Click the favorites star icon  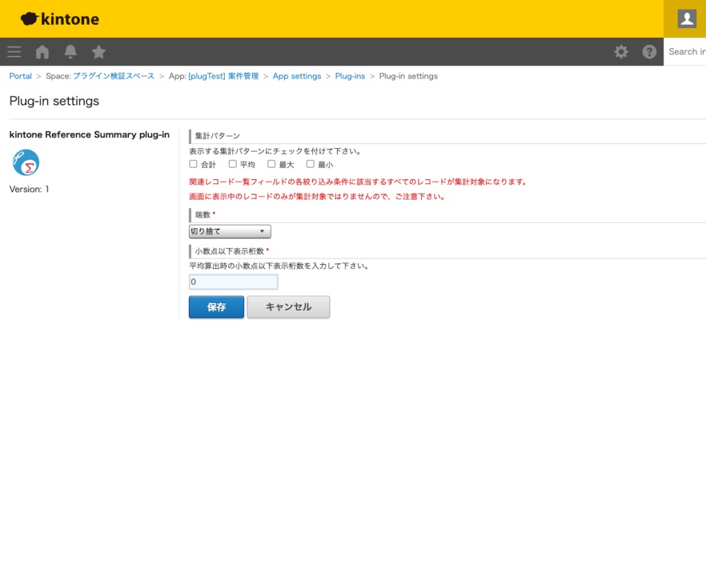98,52
